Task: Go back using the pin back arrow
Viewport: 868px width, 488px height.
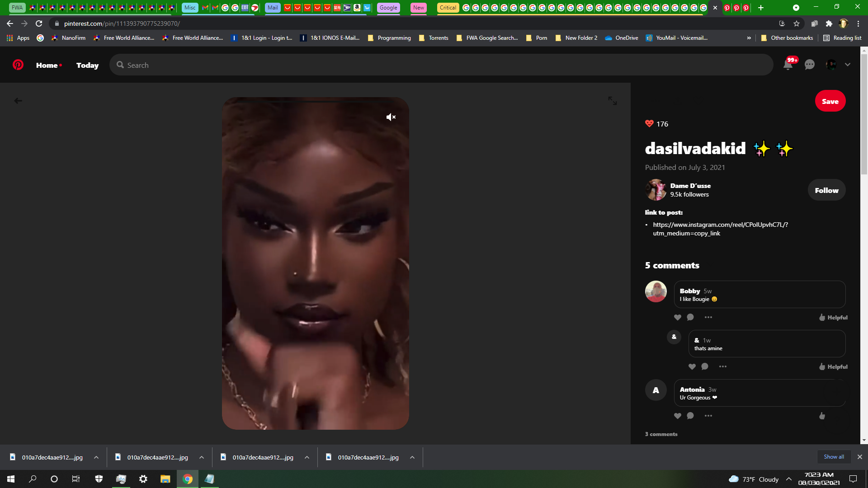Action: point(18,101)
